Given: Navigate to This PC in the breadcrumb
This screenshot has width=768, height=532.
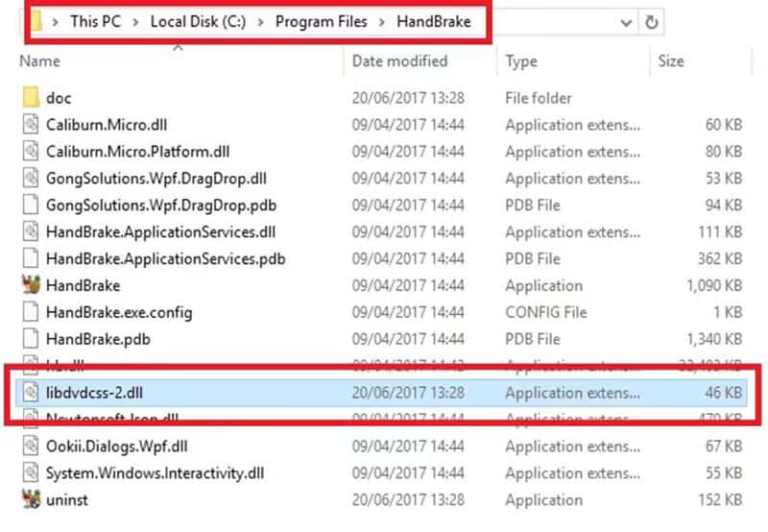Looking at the screenshot, I should (95, 21).
